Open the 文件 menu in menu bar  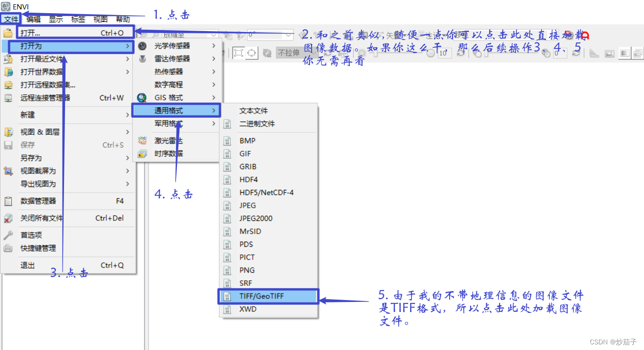point(11,19)
